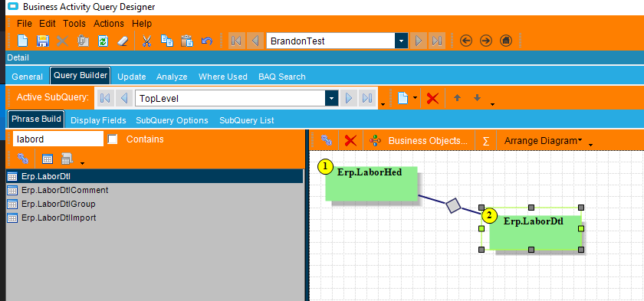Image resolution: width=644 pixels, height=301 pixels.
Task: Select the Query Builder tab
Action: [80, 76]
